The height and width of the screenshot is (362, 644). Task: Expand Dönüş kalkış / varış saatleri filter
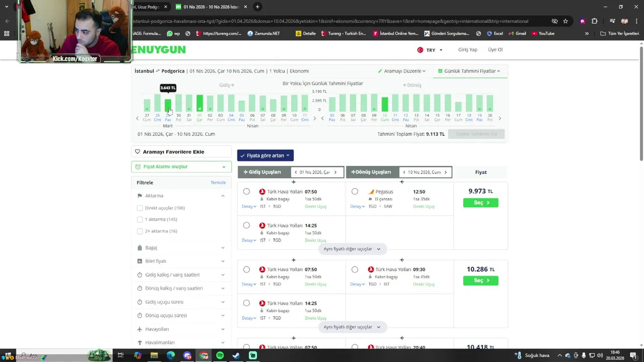tap(181, 289)
